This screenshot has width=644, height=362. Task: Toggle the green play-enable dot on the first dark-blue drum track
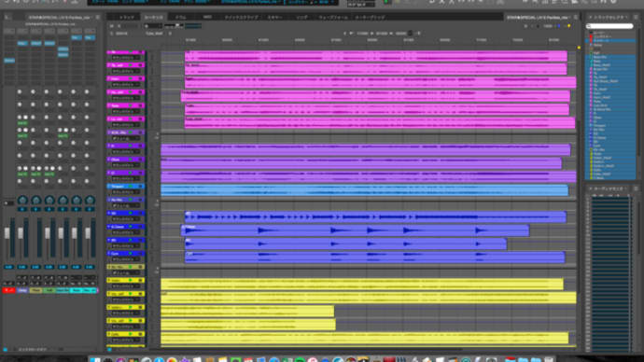tap(131, 214)
